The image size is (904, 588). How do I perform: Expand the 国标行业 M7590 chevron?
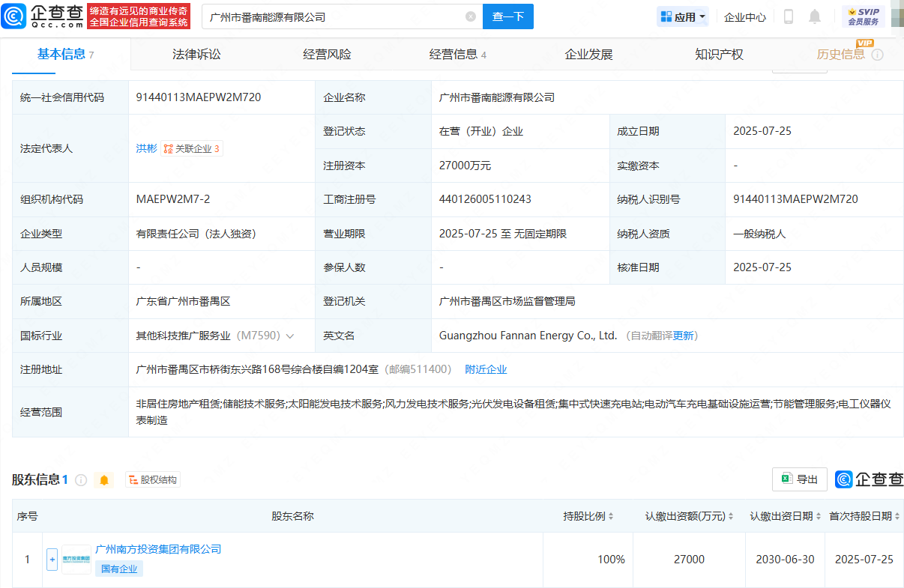pyautogui.click(x=289, y=336)
